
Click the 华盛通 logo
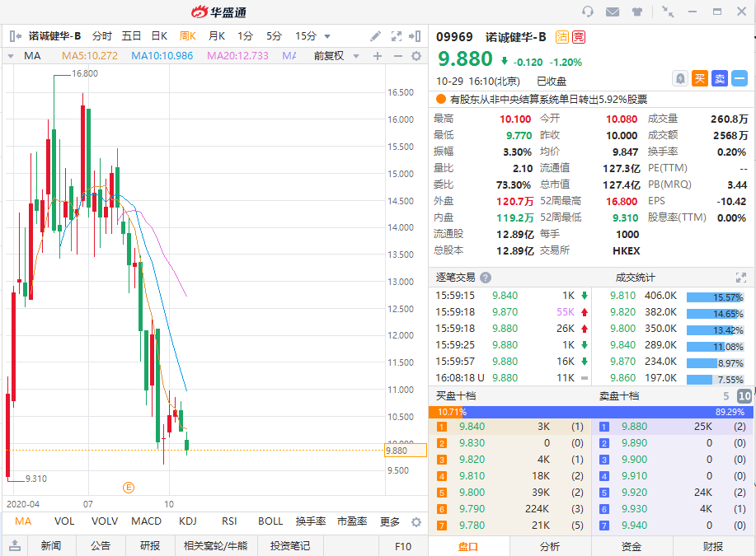219,12
